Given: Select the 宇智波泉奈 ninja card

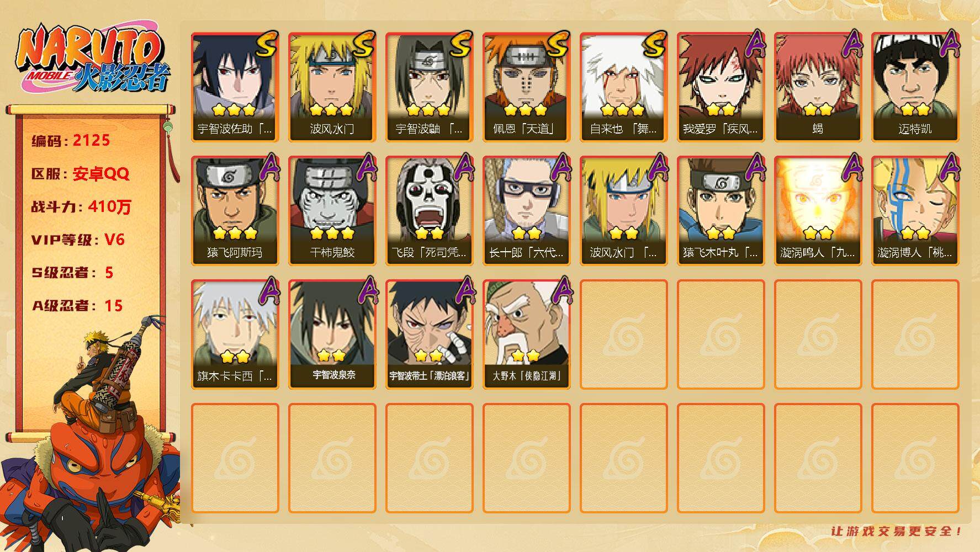Looking at the screenshot, I should point(332,335).
